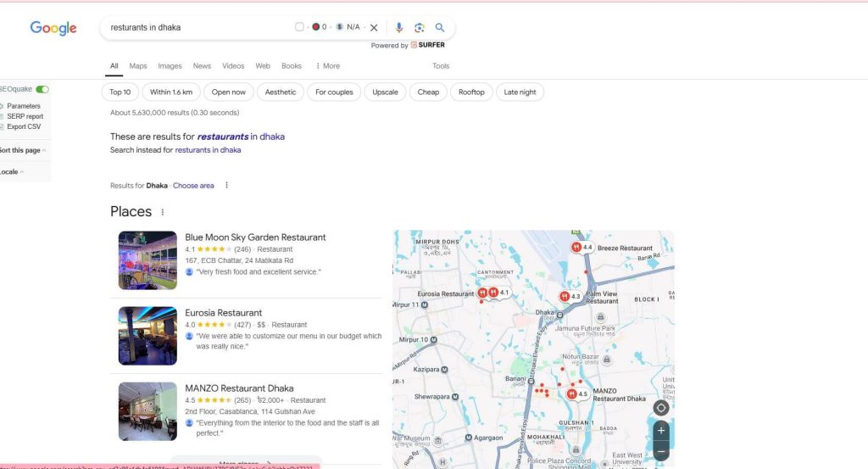
Task: Open the SEOquake SERP report
Action: click(25, 116)
